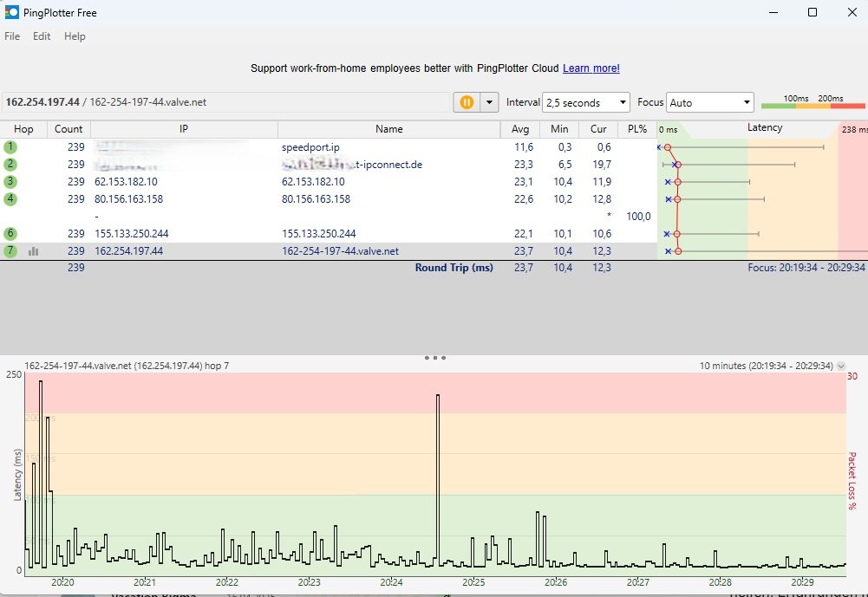Image resolution: width=868 pixels, height=597 pixels.
Task: Click the green hop 3 circle icon
Action: 10,181
